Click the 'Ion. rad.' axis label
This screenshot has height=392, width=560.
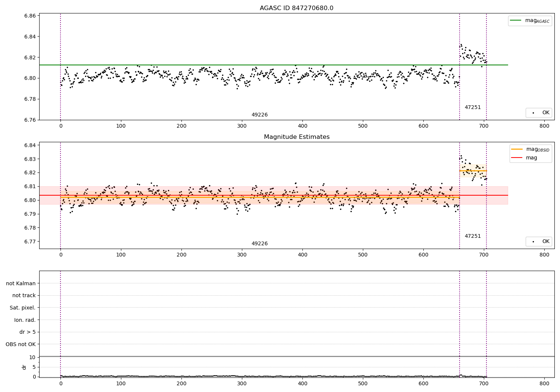pos(25,320)
